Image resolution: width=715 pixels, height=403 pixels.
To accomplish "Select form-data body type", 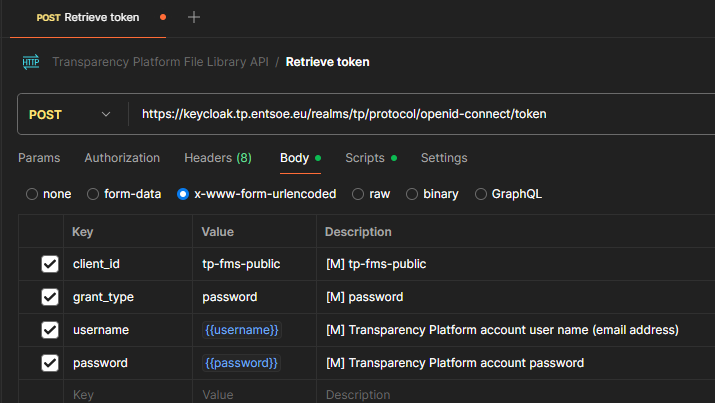I will point(93,194).
